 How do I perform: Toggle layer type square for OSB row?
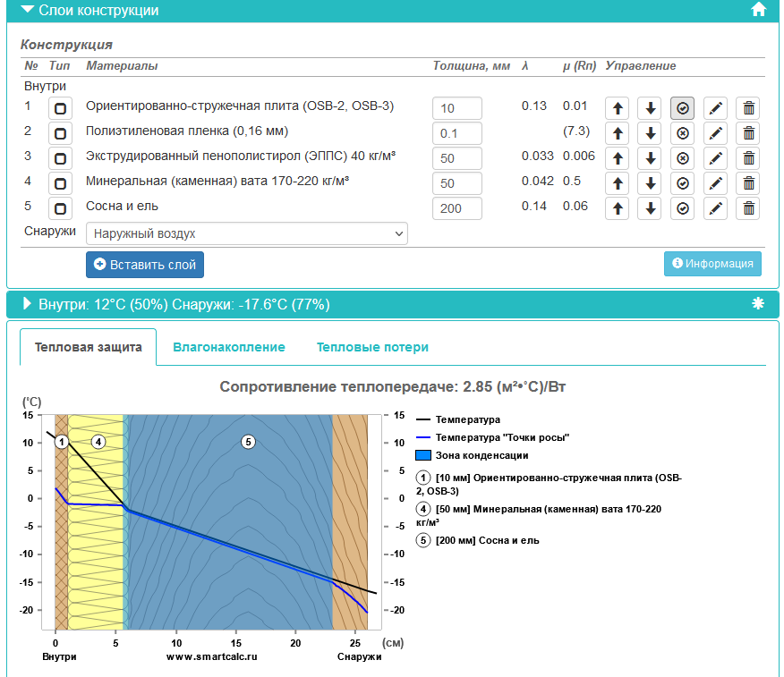tap(60, 108)
